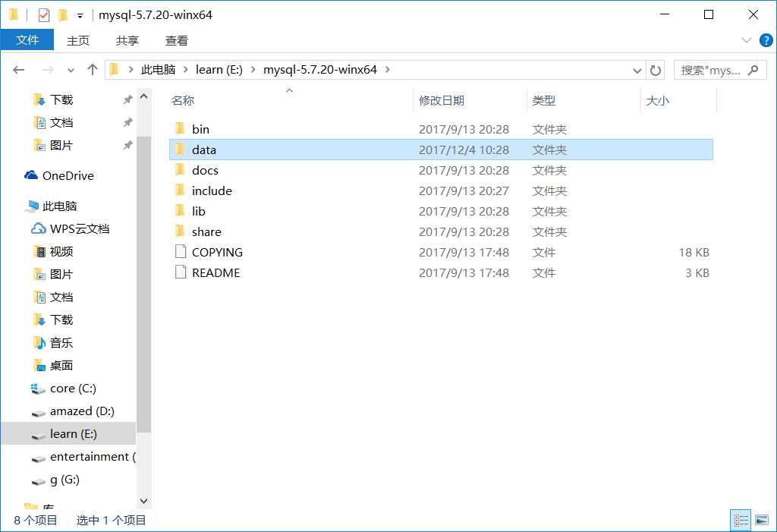Refresh the current folder view

(x=656, y=71)
